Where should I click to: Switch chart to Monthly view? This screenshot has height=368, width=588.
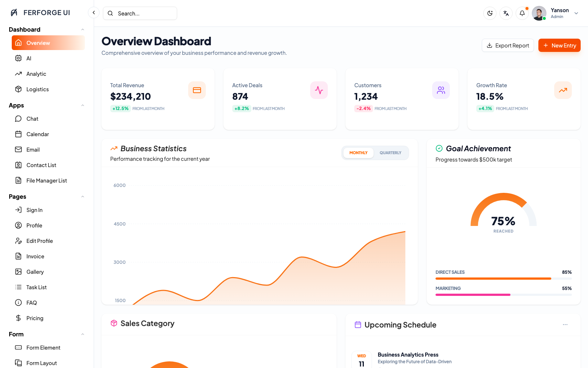pos(358,153)
